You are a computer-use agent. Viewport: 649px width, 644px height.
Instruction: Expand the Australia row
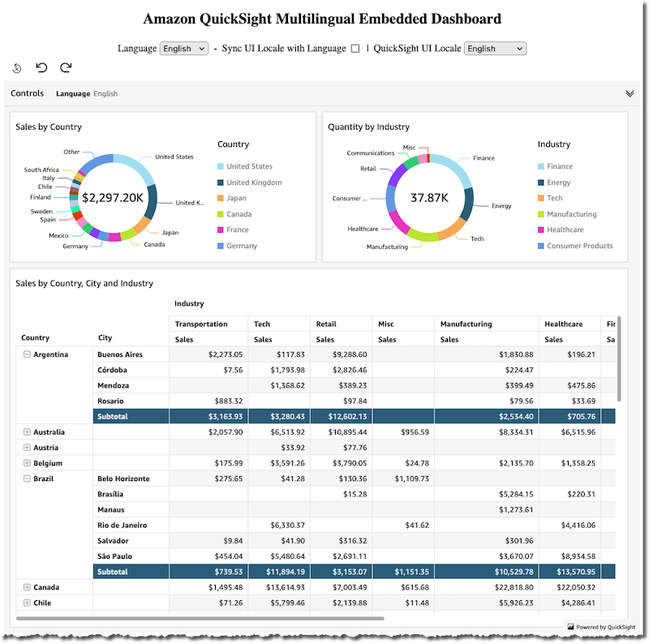[27, 431]
